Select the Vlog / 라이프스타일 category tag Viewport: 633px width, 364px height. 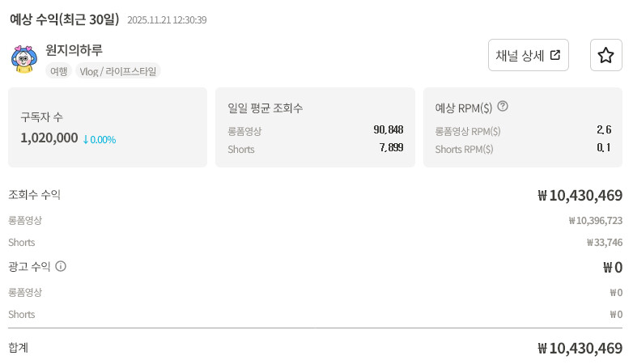[118, 71]
